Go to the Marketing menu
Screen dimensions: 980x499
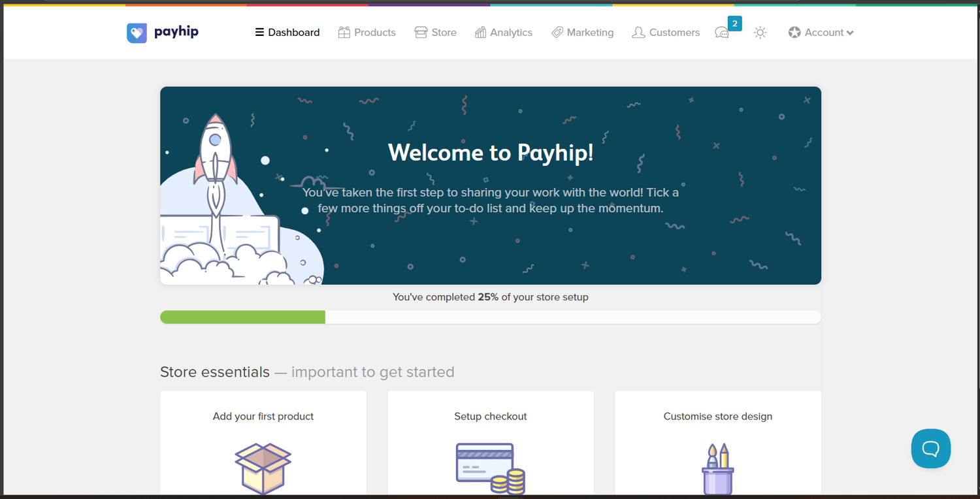[583, 32]
